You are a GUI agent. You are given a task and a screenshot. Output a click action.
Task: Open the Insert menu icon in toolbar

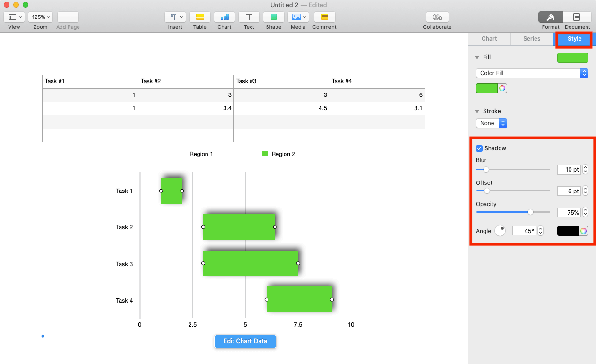click(175, 17)
